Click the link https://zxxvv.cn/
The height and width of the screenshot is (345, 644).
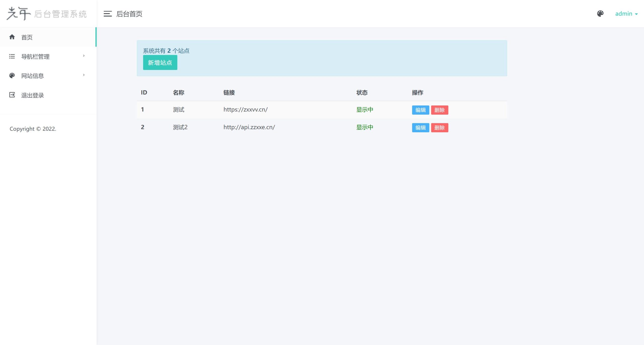click(x=246, y=110)
